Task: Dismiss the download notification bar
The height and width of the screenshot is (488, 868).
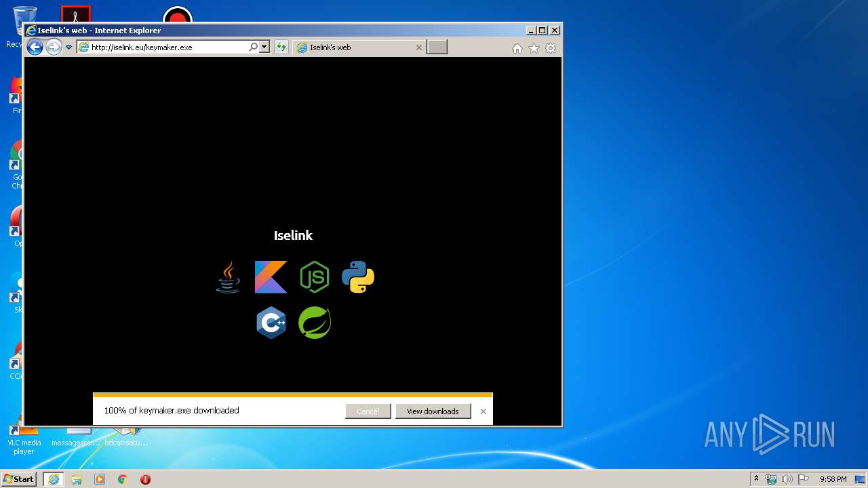Action: (x=483, y=411)
